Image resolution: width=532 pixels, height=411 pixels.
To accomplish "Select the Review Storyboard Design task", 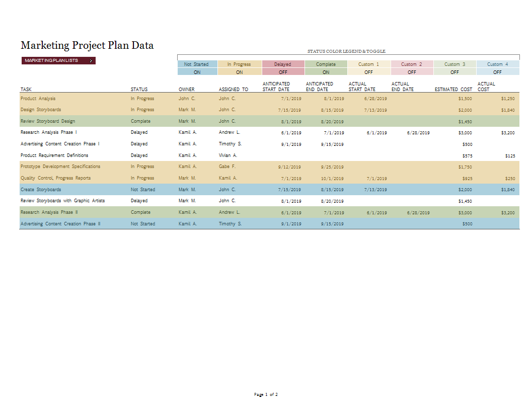I will click(x=48, y=121).
